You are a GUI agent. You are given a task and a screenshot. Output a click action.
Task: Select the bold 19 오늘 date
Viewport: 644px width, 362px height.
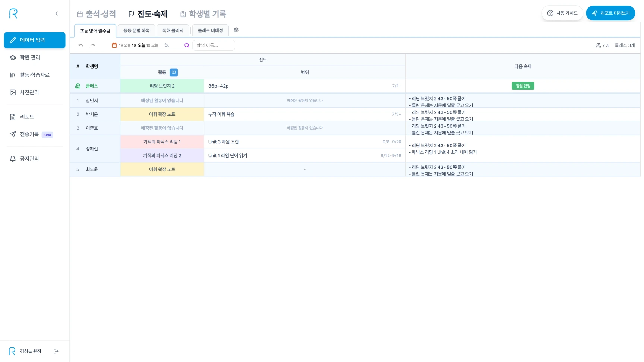139,45
